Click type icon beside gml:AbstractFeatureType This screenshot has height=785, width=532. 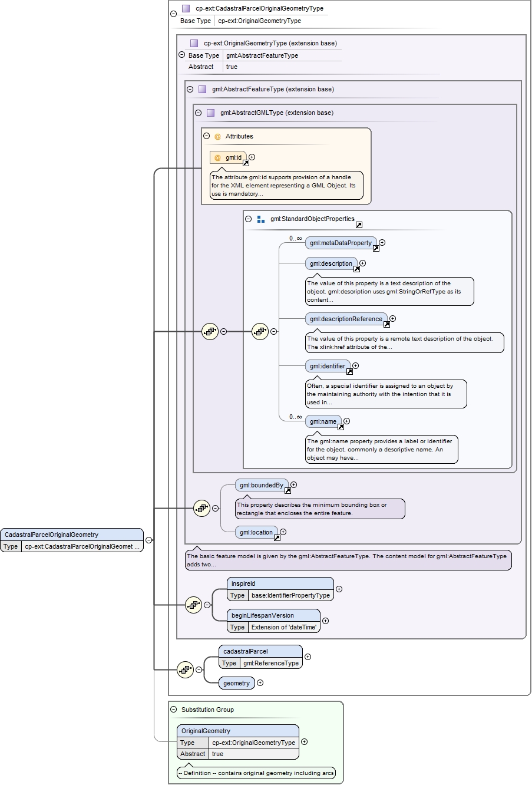click(x=202, y=89)
